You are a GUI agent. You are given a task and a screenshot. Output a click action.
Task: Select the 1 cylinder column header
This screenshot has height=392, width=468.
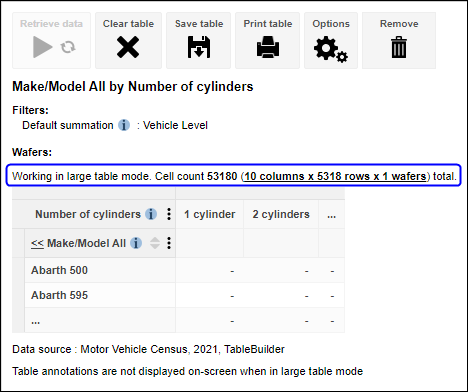210,214
